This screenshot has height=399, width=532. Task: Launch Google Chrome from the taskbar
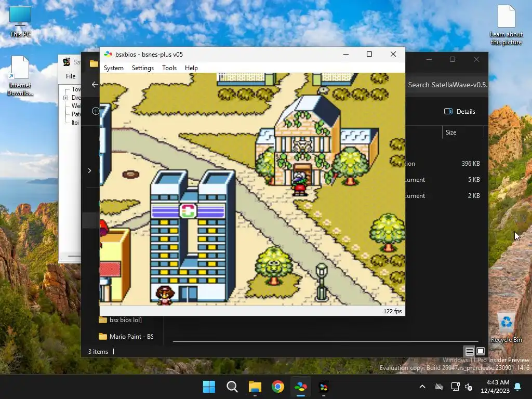(278, 387)
